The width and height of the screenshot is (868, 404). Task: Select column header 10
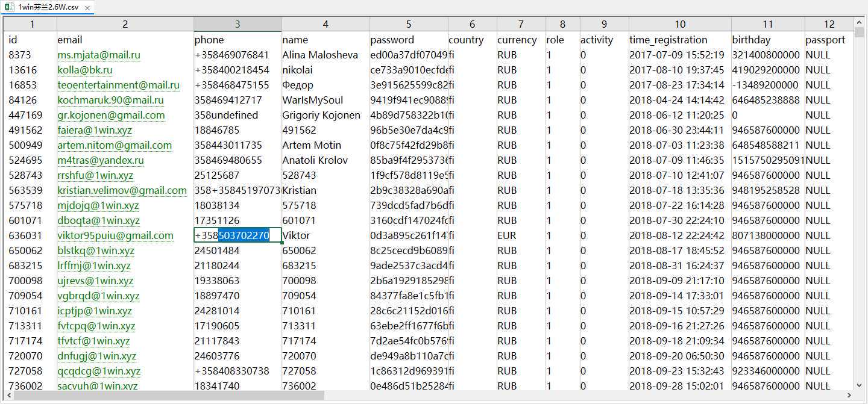(680, 24)
